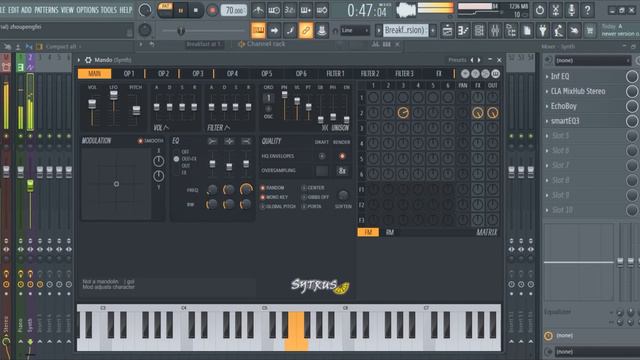Open help with the question mark icon
Image resolution: width=640 pixels, height=360 pixels.
[587, 10]
